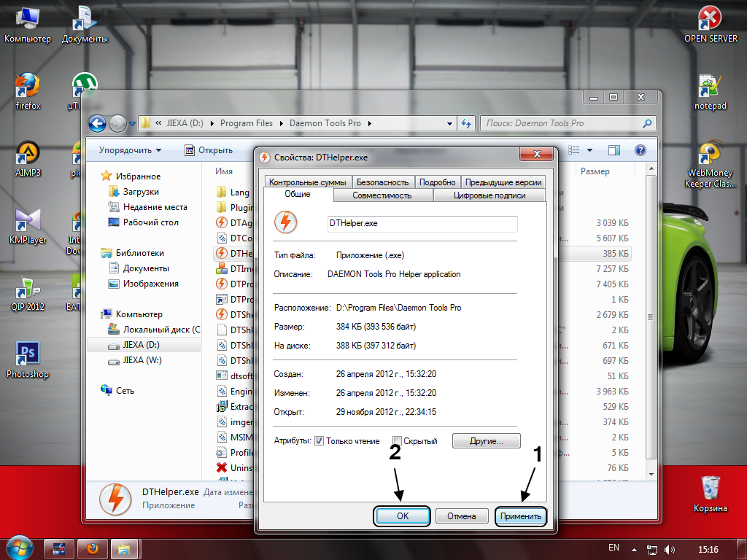Image resolution: width=747 pixels, height=560 pixels.
Task: Click the Применить button
Action: point(521,516)
